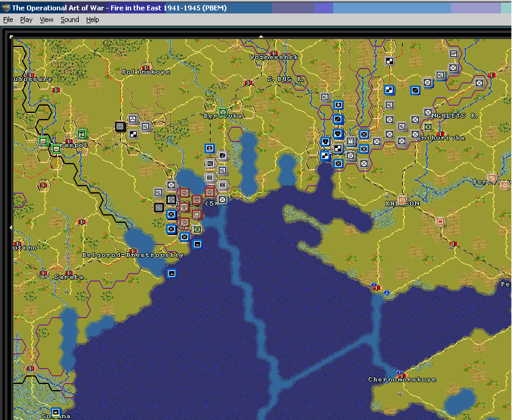512x420 pixels.
Task: Select the gray checkered armor counter below the artillery counter
Action: [133, 134]
